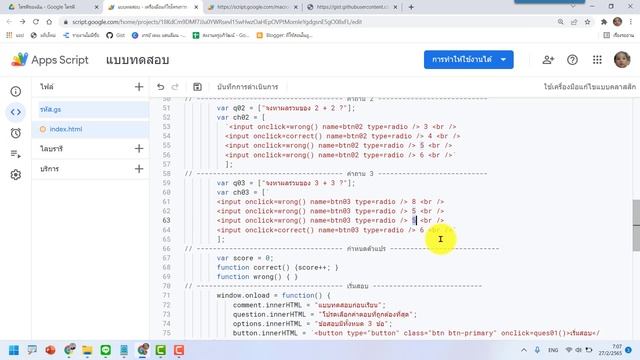Click the browser address bar URL
This screenshot has width=640, height=360.
pos(217,22)
